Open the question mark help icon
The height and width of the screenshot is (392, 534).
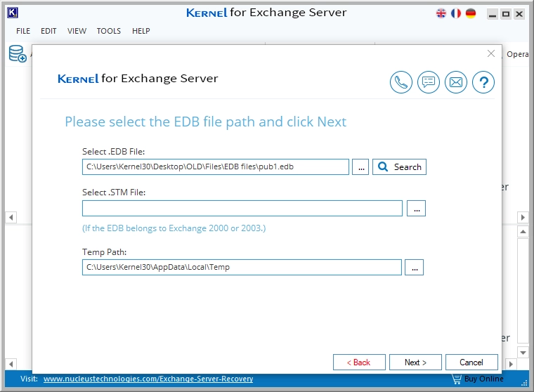click(x=483, y=82)
